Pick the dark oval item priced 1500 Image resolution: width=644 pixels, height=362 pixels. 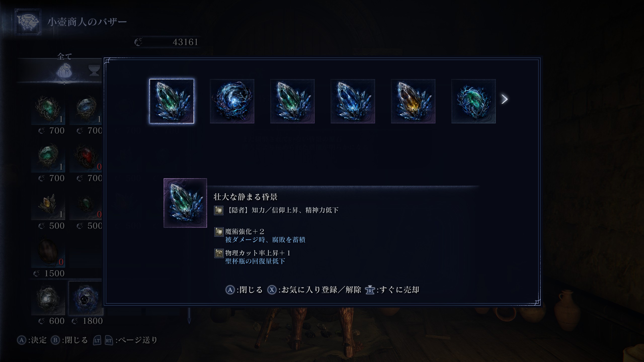coord(48,253)
